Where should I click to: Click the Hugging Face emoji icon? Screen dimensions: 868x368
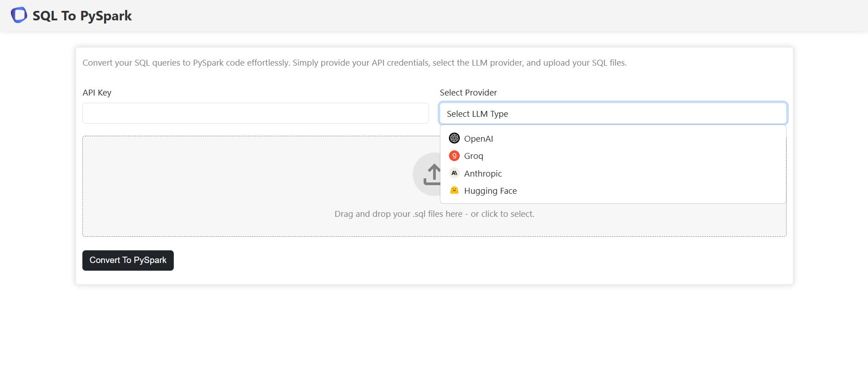(x=454, y=191)
